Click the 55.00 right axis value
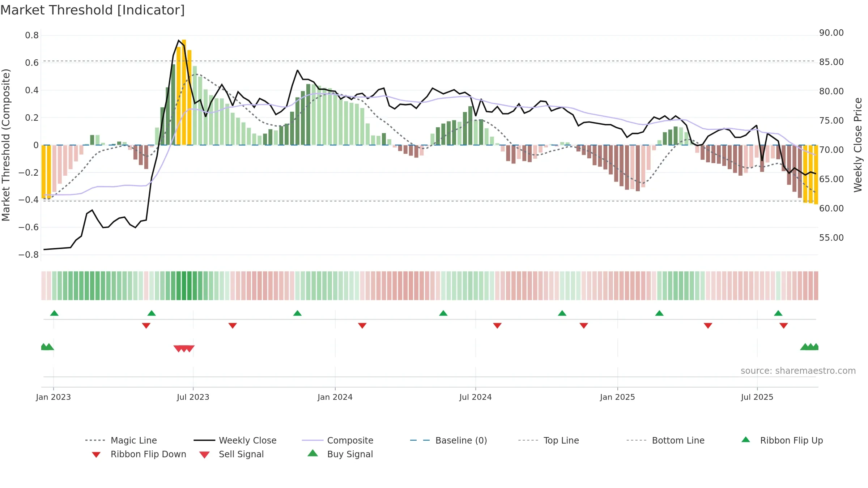 coord(831,238)
